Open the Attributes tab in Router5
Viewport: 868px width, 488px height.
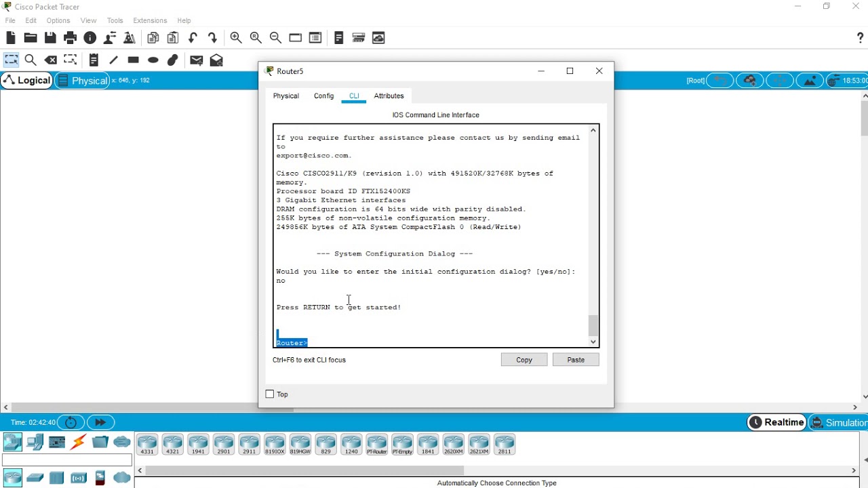tap(389, 96)
